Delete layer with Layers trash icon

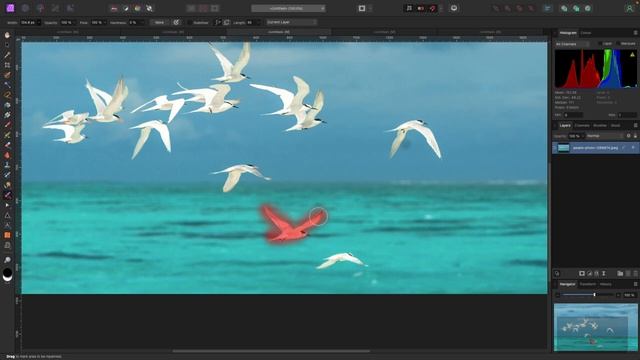(x=635, y=273)
